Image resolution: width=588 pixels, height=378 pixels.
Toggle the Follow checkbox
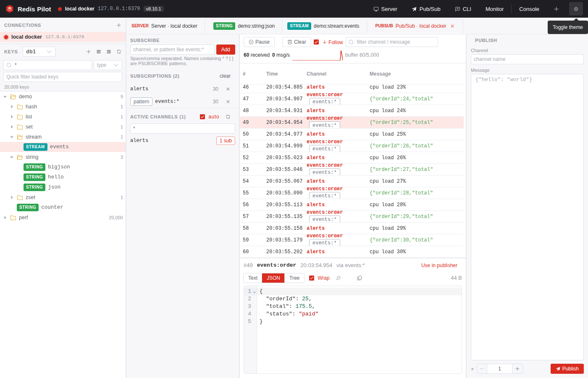pyautogui.click(x=316, y=42)
